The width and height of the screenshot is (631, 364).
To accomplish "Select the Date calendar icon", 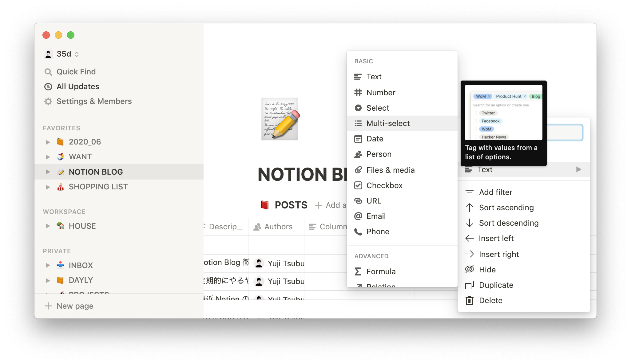I will click(x=358, y=139).
